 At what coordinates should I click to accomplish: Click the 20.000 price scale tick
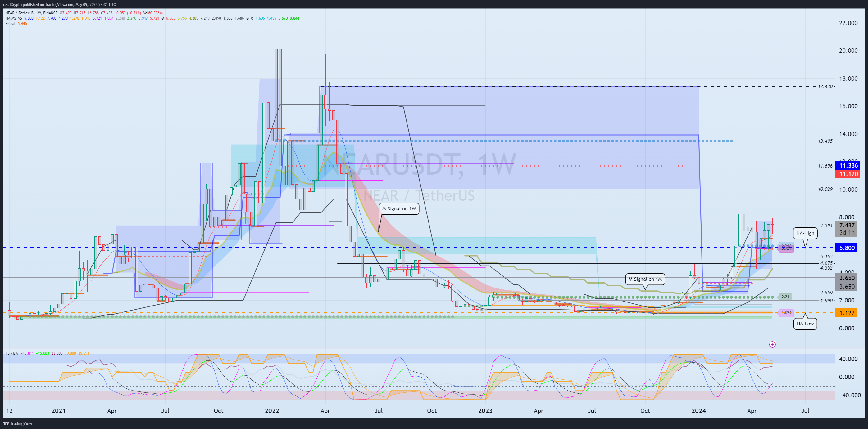point(848,51)
